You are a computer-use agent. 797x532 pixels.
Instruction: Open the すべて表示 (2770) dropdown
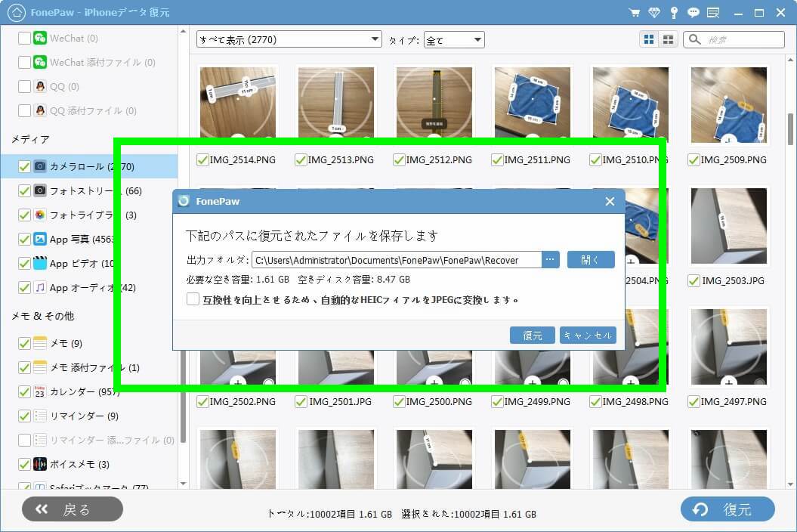[x=289, y=39]
